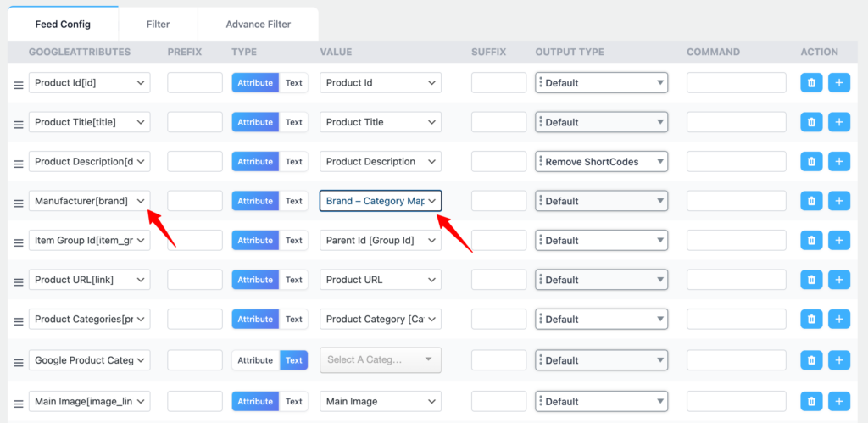Click the Text button for Main Image

click(x=293, y=401)
